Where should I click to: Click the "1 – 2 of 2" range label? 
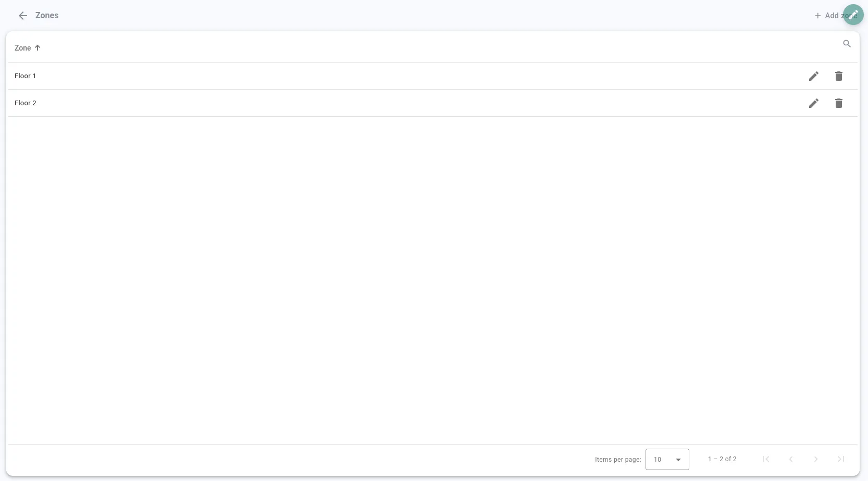pyautogui.click(x=722, y=459)
